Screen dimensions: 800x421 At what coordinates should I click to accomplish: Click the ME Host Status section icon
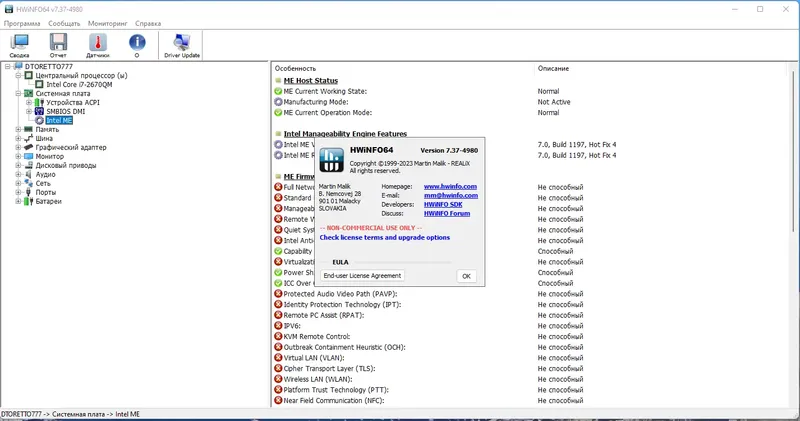coord(278,81)
